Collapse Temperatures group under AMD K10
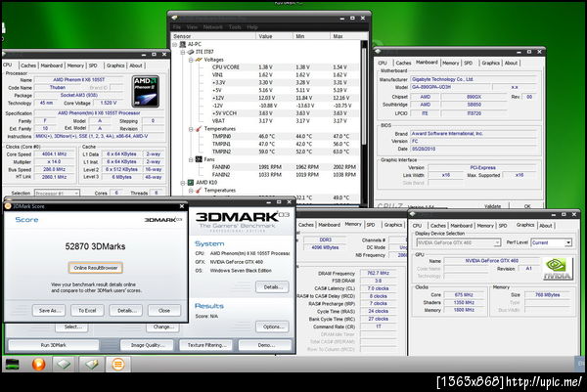The height and width of the screenshot is (392, 587). pos(191,191)
